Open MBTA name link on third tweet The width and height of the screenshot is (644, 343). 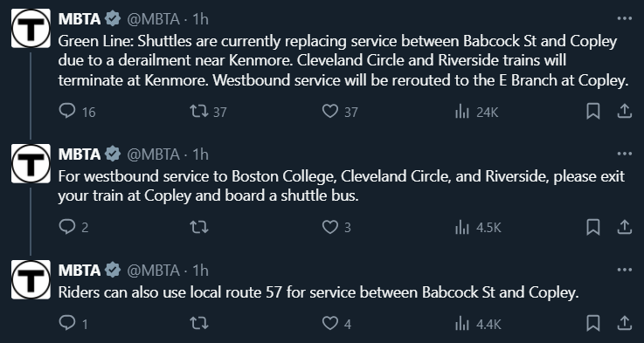click(x=80, y=271)
